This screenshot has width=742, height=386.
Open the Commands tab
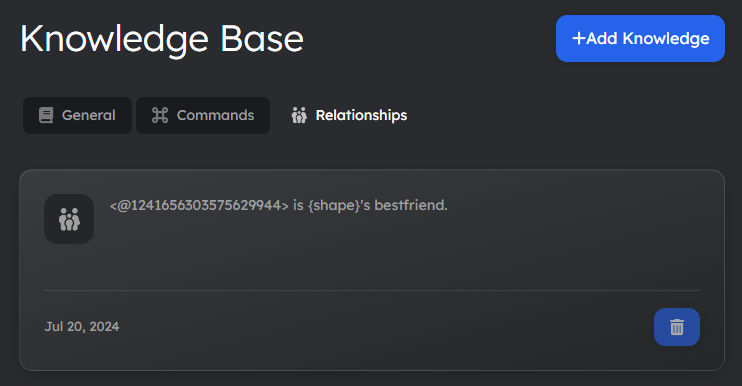203,115
